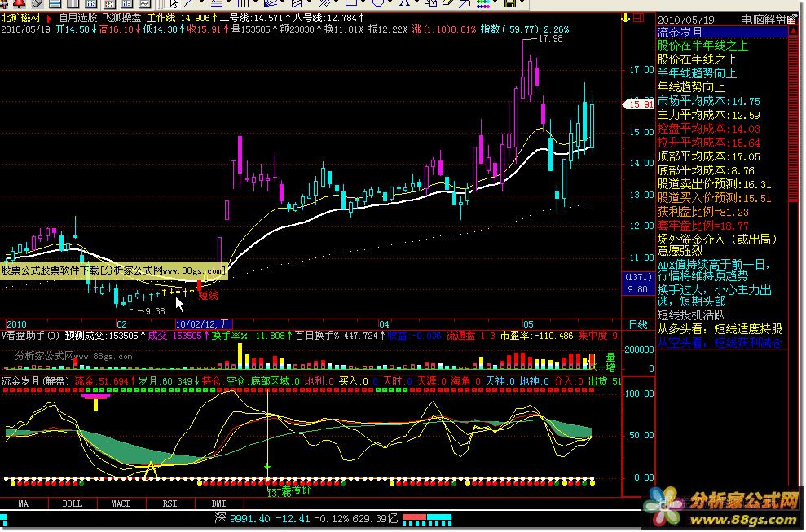Select row 股道卖出价预测:16.31

[714, 184]
